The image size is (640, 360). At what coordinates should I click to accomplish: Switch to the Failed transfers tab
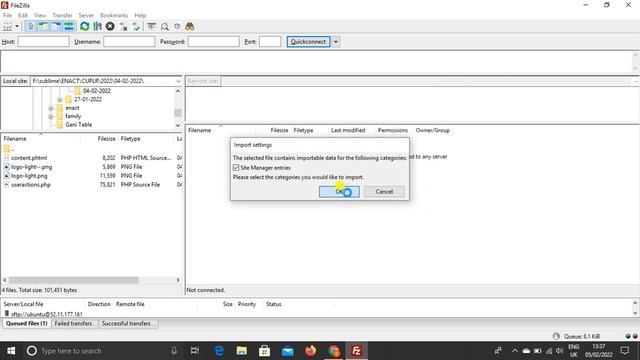click(x=73, y=323)
